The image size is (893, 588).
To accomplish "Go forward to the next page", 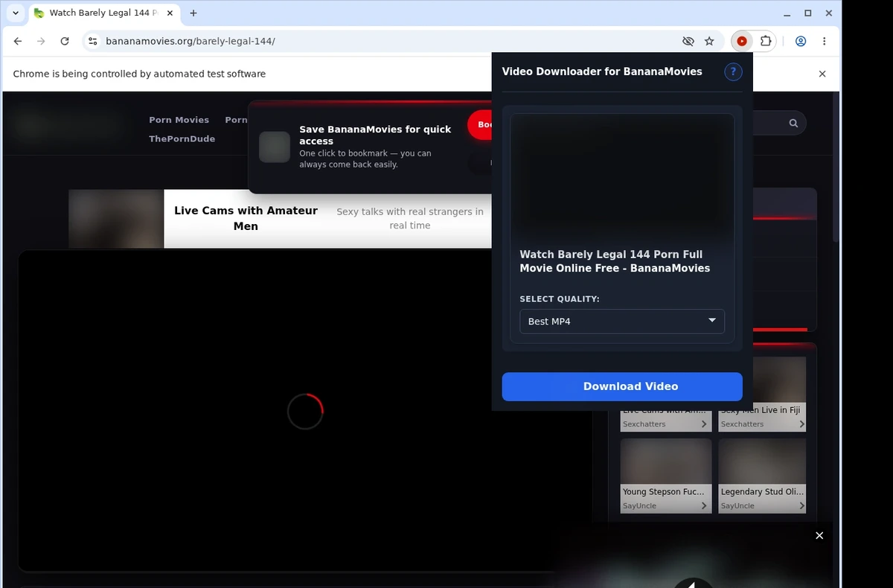I will pos(41,42).
